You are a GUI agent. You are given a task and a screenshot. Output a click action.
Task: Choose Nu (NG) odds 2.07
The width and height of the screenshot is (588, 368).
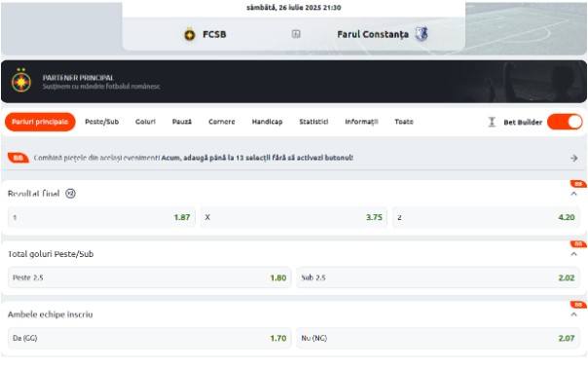pyautogui.click(x=438, y=338)
